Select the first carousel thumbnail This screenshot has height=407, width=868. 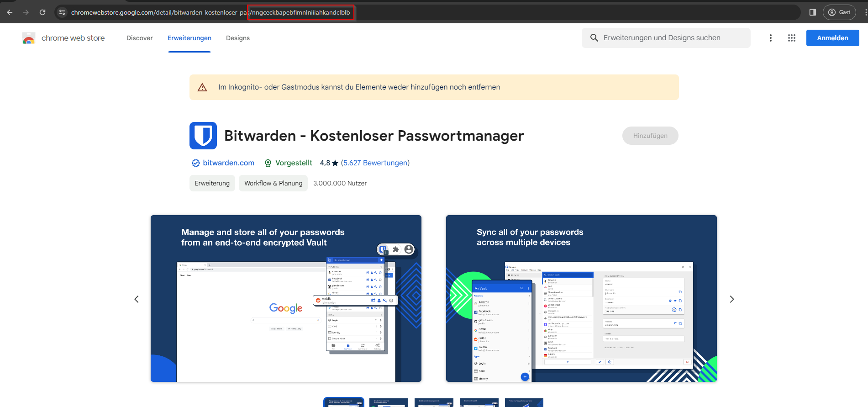[344, 402]
